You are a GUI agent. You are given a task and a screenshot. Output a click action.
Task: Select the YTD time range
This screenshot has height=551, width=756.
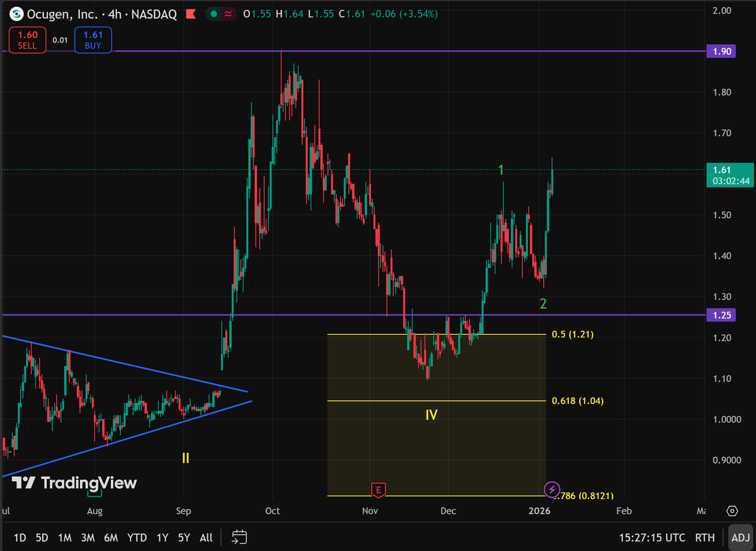pyautogui.click(x=137, y=538)
